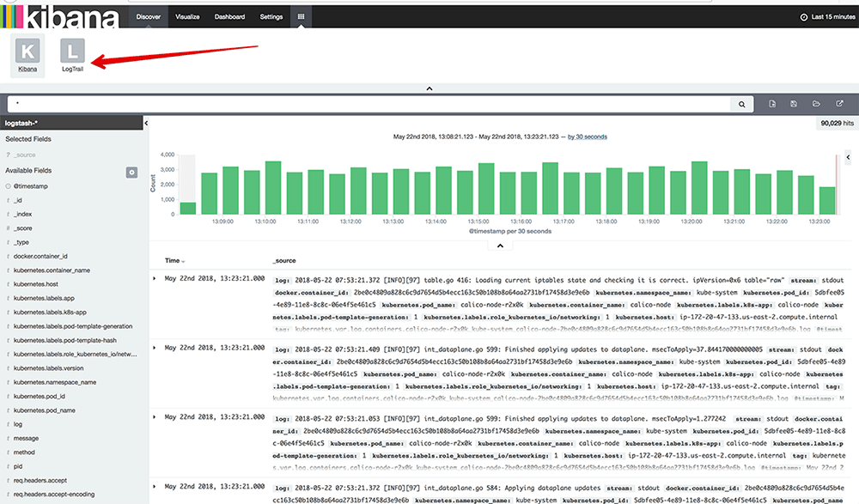859x504 pixels.
Task: Switch to the Visualize tab
Action: (187, 16)
